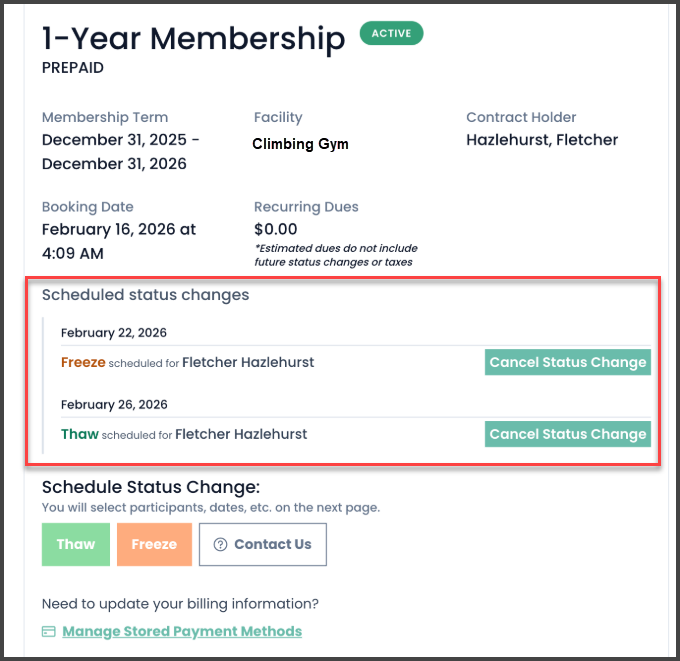Click the credit card icon beside payment link
Viewport: 680px width, 661px height.
[x=49, y=632]
